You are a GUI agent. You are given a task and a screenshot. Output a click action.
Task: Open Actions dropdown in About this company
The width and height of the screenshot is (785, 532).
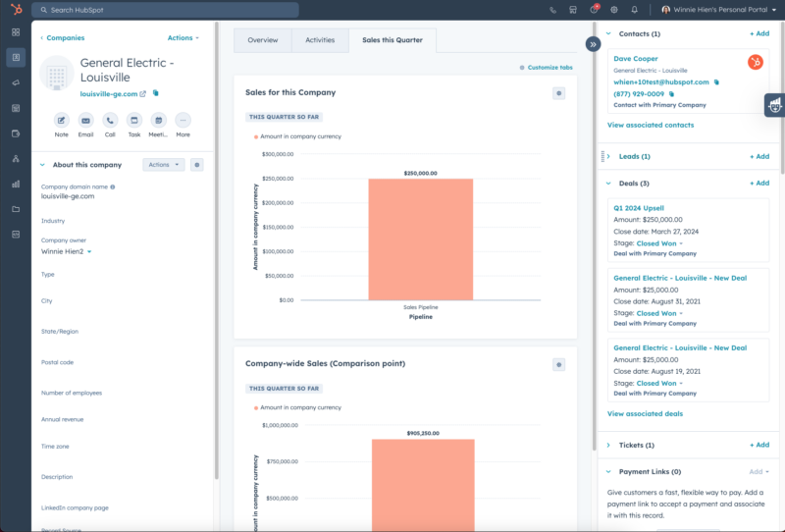(164, 165)
